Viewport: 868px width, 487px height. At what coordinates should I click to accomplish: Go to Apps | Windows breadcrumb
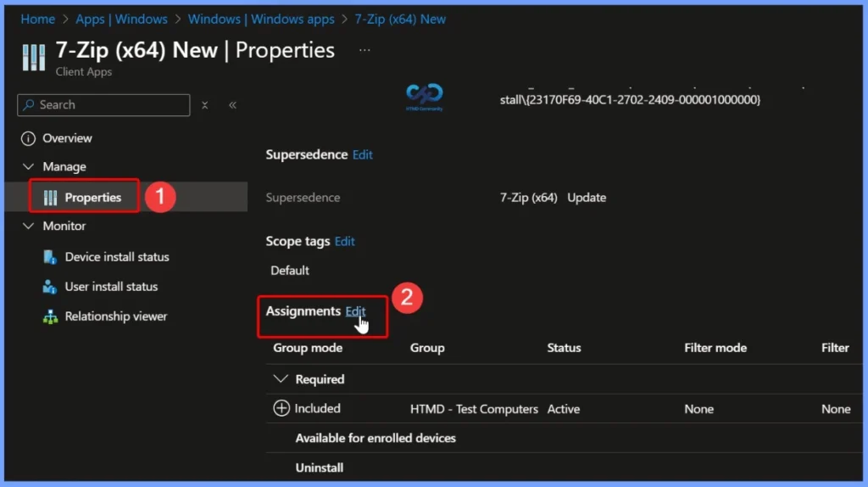pyautogui.click(x=121, y=20)
